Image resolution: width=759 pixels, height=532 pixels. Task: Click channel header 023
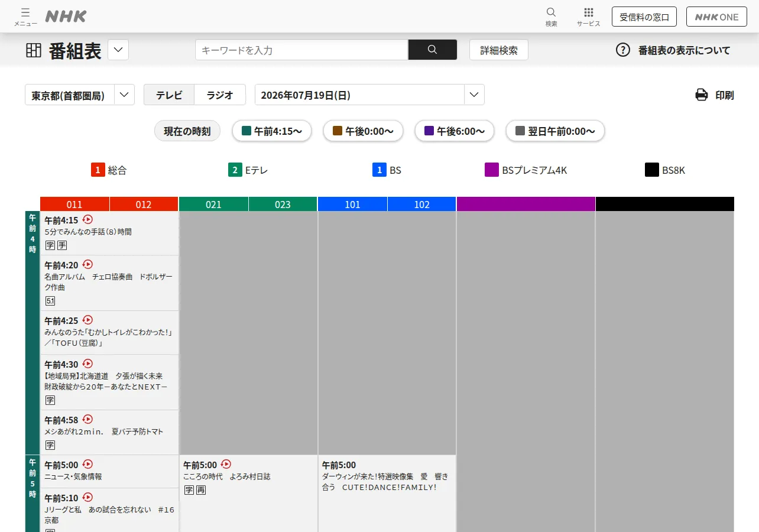click(283, 205)
